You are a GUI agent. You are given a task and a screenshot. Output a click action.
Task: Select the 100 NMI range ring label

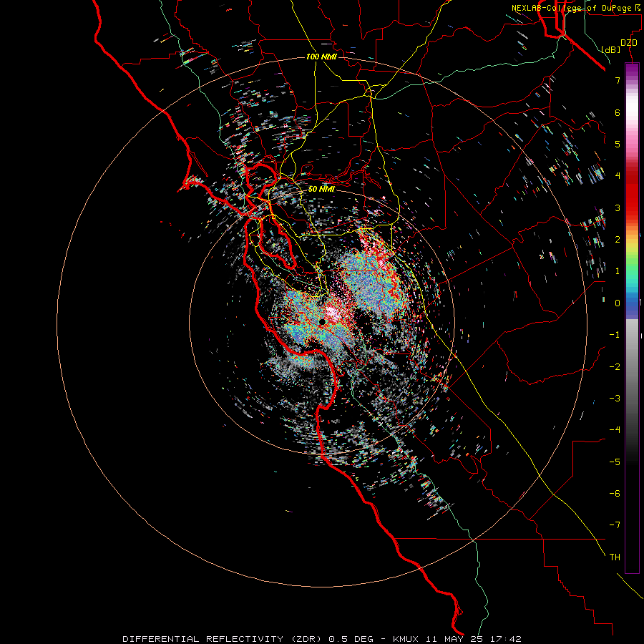pyautogui.click(x=321, y=57)
